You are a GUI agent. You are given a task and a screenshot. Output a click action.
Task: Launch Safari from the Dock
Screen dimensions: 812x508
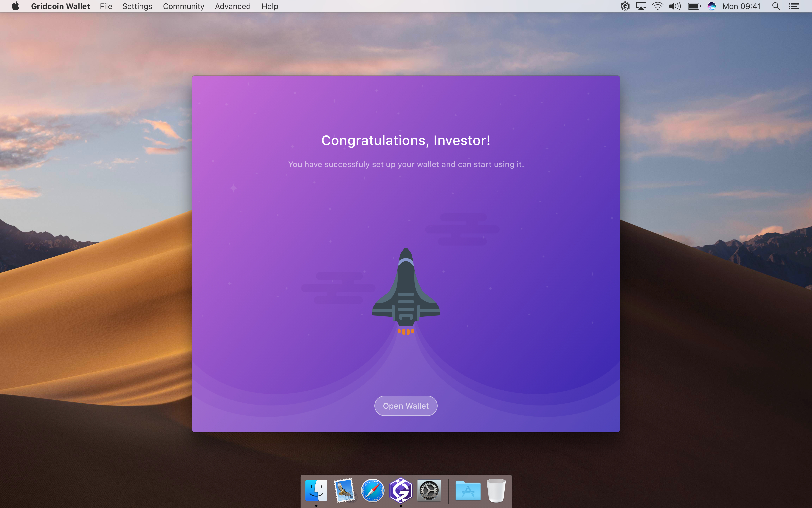pyautogui.click(x=372, y=490)
